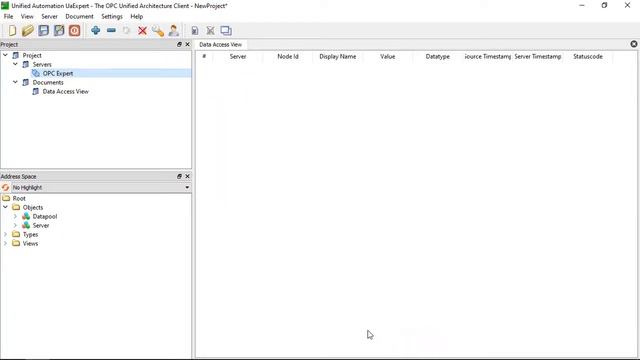Undock the Address Space panel
The image size is (640, 360).
179,176
